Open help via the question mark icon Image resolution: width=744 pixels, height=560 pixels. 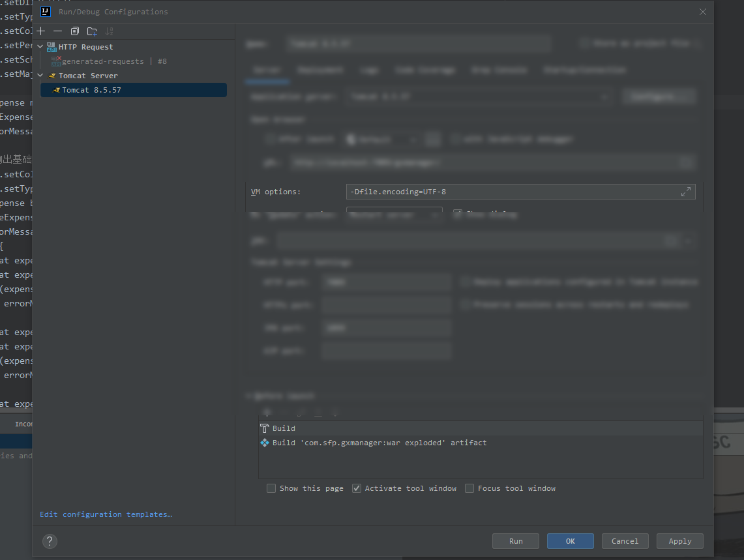pos(50,541)
